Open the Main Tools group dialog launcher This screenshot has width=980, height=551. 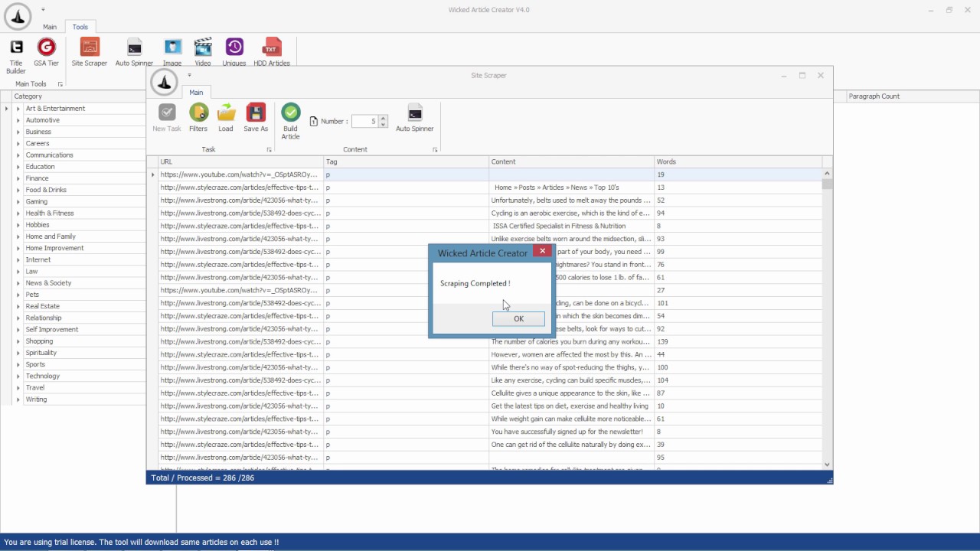pyautogui.click(x=60, y=84)
